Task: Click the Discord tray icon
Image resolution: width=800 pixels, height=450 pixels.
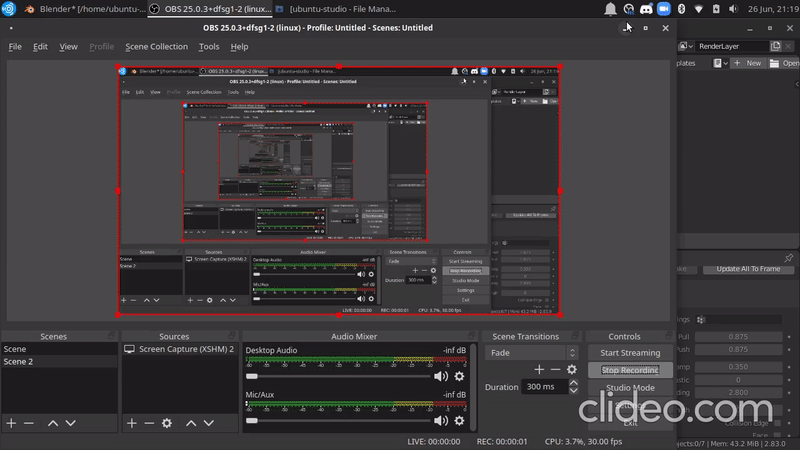Action: 646,9
